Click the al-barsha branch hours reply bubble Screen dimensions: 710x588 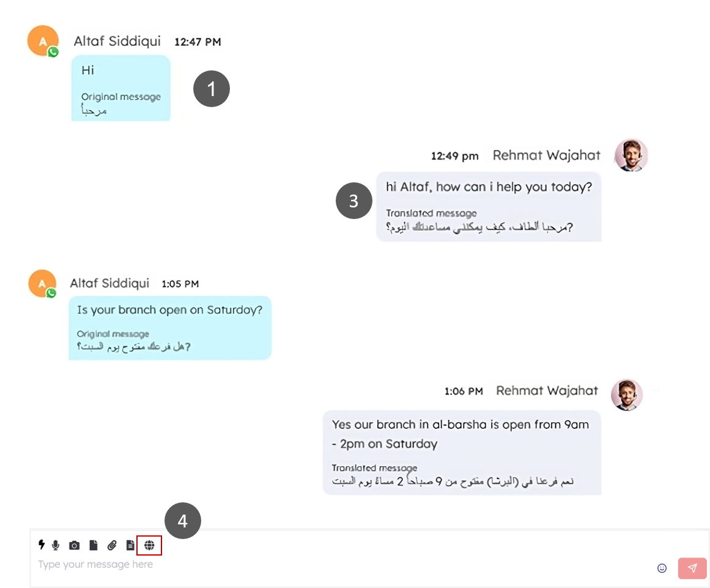pyautogui.click(x=461, y=452)
